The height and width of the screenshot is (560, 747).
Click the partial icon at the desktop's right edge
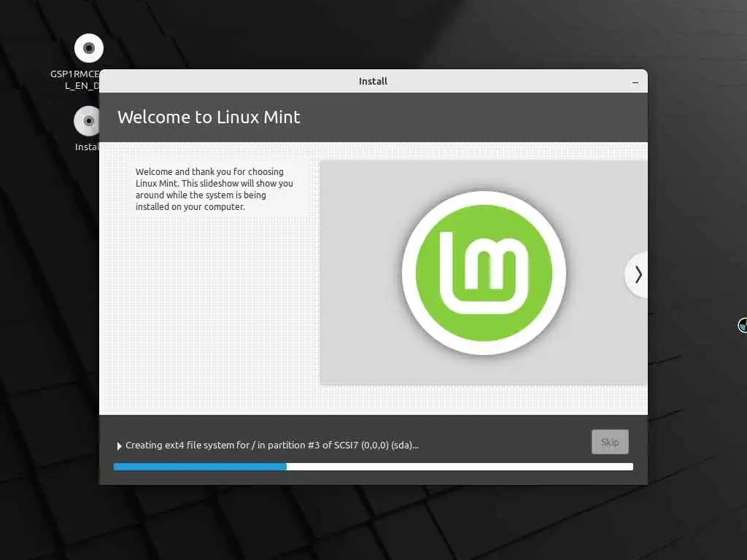(x=742, y=325)
